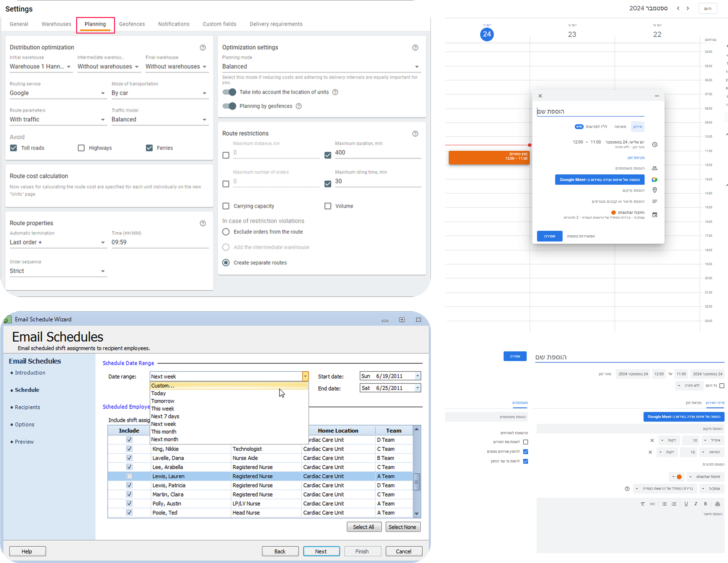
Task: Open Route restrictions help icon
Action: (415, 134)
